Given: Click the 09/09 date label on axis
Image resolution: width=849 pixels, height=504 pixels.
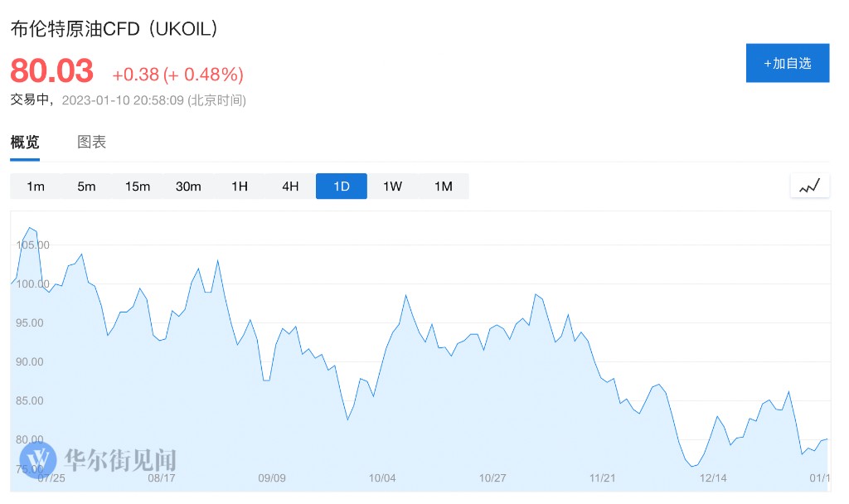Looking at the screenshot, I should 272,478.
